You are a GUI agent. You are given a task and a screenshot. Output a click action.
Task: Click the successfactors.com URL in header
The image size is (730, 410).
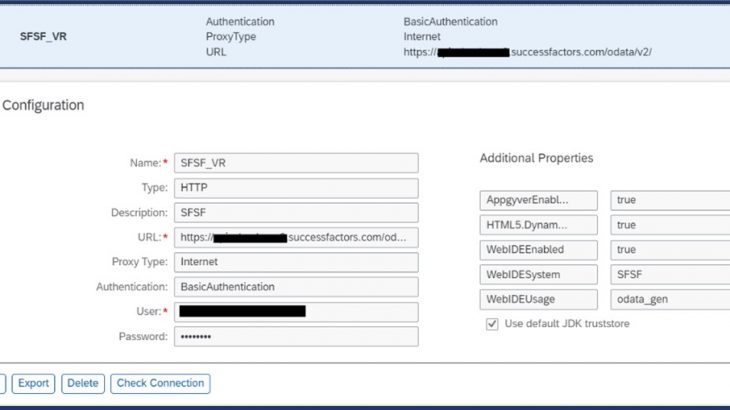coord(527,52)
